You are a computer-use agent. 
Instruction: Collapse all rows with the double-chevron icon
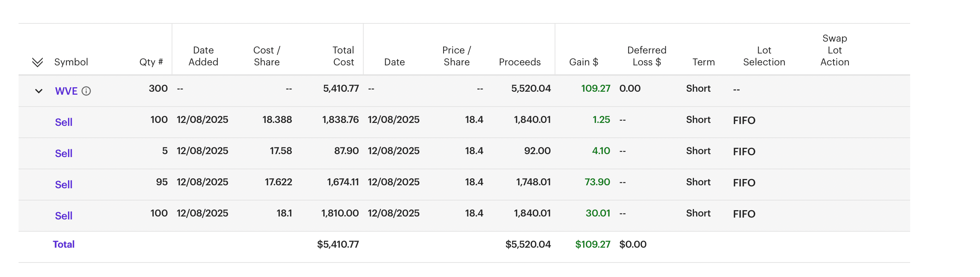point(37,62)
